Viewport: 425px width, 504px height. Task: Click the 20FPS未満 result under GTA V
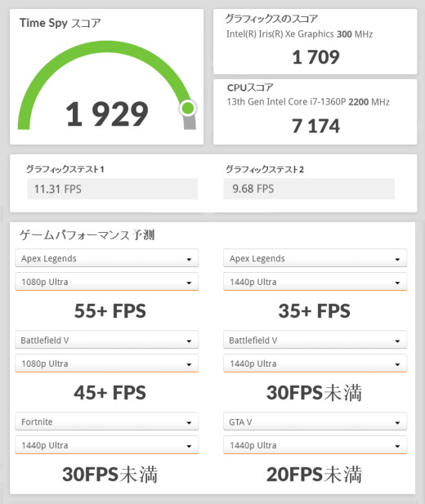[x=314, y=474]
